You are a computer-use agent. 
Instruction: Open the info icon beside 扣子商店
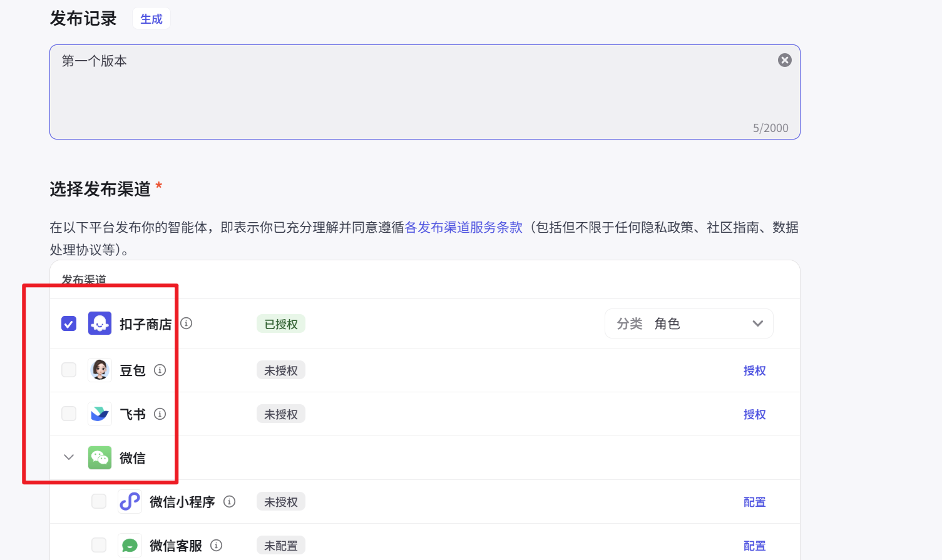click(187, 323)
